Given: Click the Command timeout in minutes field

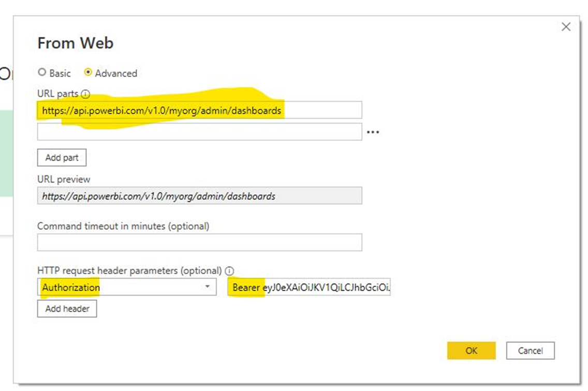Looking at the screenshot, I should click(199, 242).
